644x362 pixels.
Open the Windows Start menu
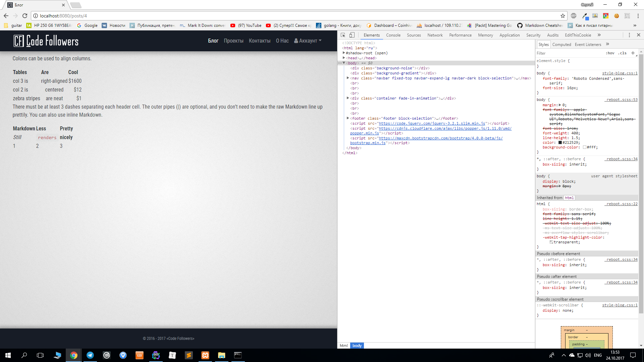(8, 355)
